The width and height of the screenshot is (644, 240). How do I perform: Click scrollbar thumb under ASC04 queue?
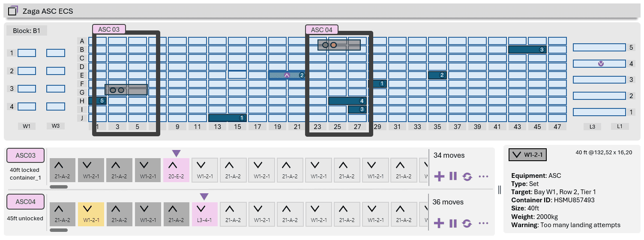click(x=59, y=230)
